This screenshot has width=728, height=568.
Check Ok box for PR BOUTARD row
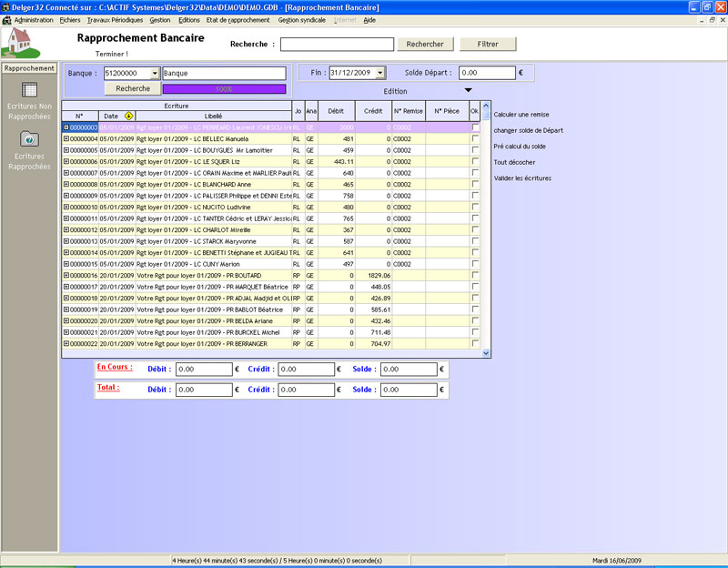[475, 275]
